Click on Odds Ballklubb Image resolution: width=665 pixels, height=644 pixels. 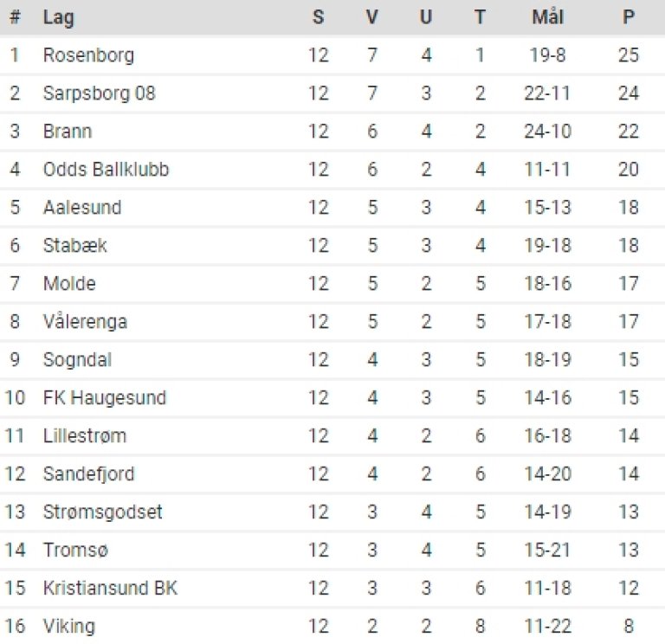tap(107, 170)
